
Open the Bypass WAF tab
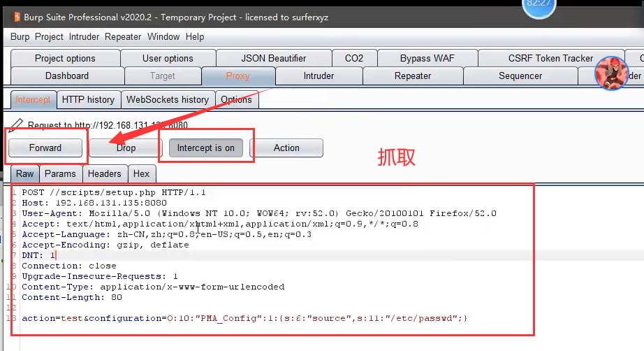point(427,58)
